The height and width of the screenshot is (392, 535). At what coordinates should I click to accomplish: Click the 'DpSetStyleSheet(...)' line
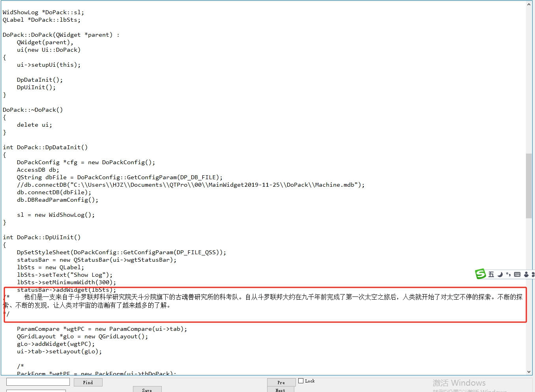click(122, 252)
